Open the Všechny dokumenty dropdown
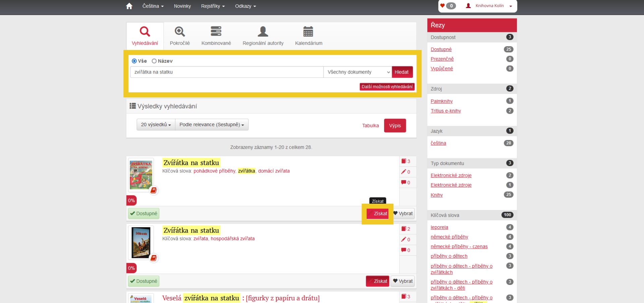 pyautogui.click(x=358, y=72)
